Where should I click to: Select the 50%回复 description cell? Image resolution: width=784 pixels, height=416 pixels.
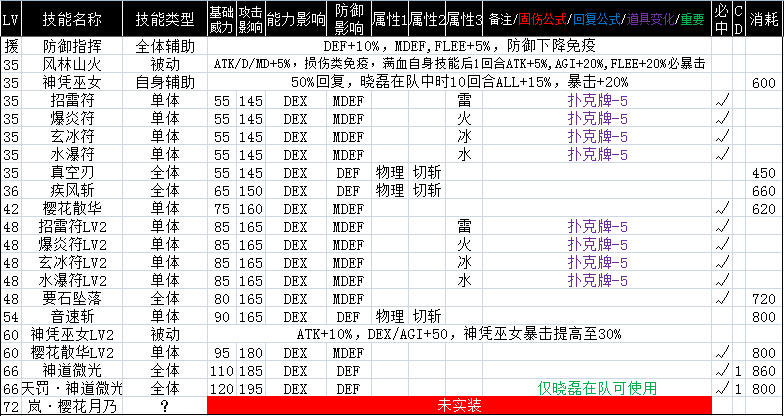pyautogui.click(x=459, y=82)
